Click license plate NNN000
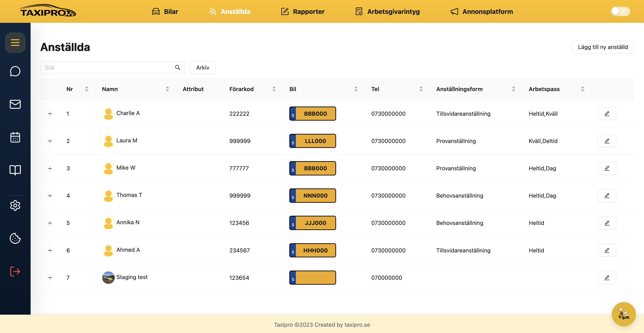The width and height of the screenshot is (644, 333). (313, 195)
